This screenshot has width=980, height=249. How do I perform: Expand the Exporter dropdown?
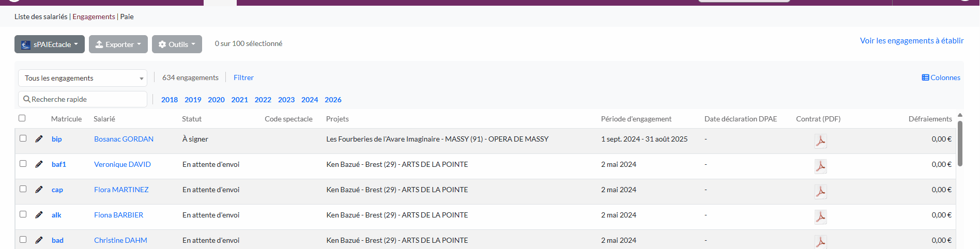[118, 44]
